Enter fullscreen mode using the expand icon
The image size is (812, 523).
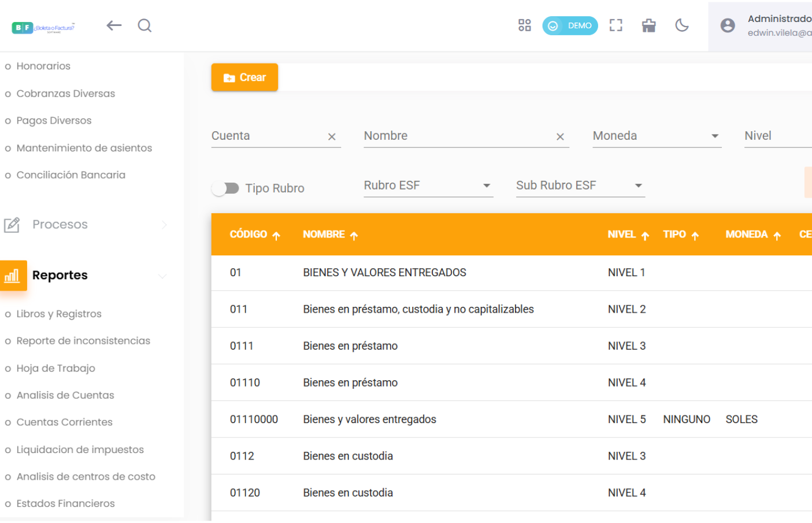616,25
